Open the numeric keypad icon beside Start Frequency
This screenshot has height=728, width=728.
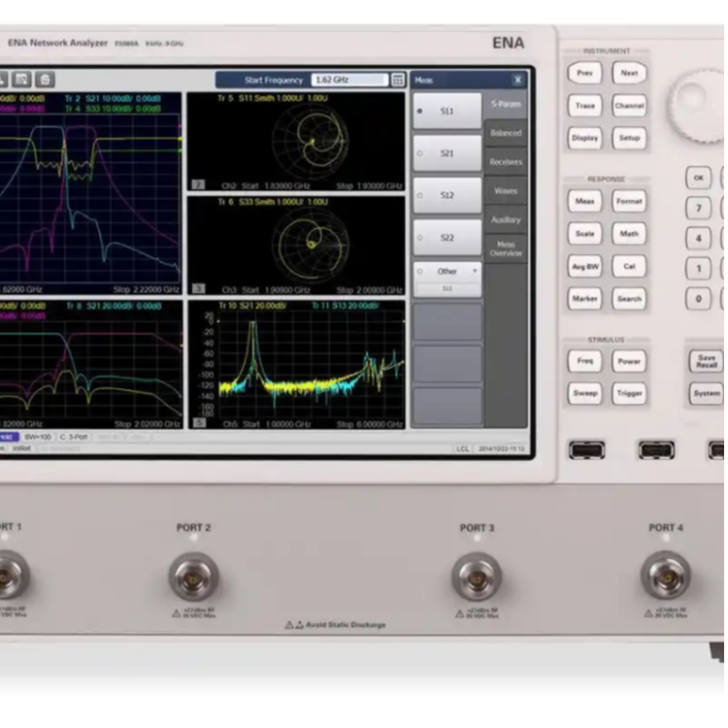click(397, 80)
